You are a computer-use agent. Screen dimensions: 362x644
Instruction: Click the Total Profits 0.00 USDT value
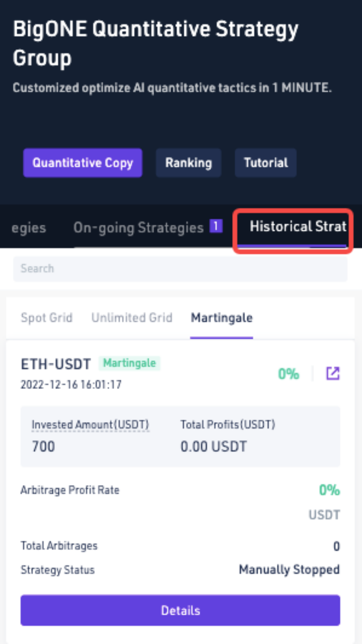pyautogui.click(x=213, y=446)
